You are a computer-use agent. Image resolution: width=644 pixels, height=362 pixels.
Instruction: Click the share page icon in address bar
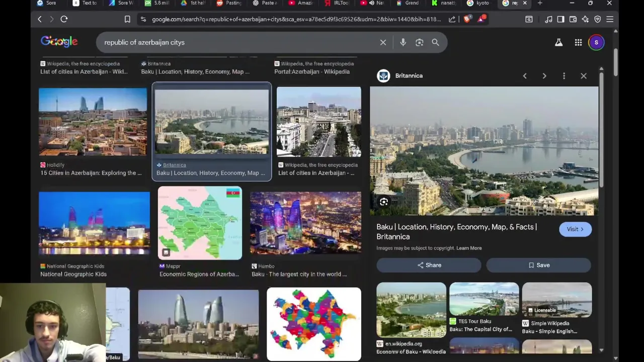[452, 19]
